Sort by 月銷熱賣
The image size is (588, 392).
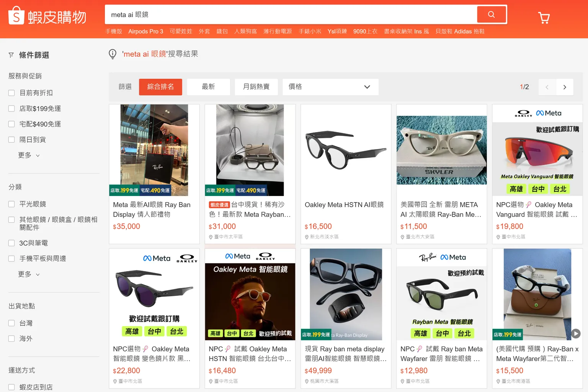click(256, 87)
